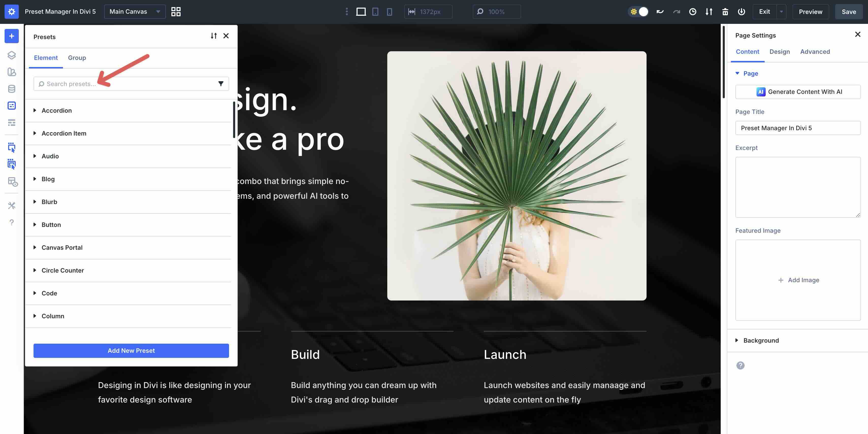This screenshot has width=868, height=434.
Task: Click inside the Page Title field
Action: coord(798,128)
